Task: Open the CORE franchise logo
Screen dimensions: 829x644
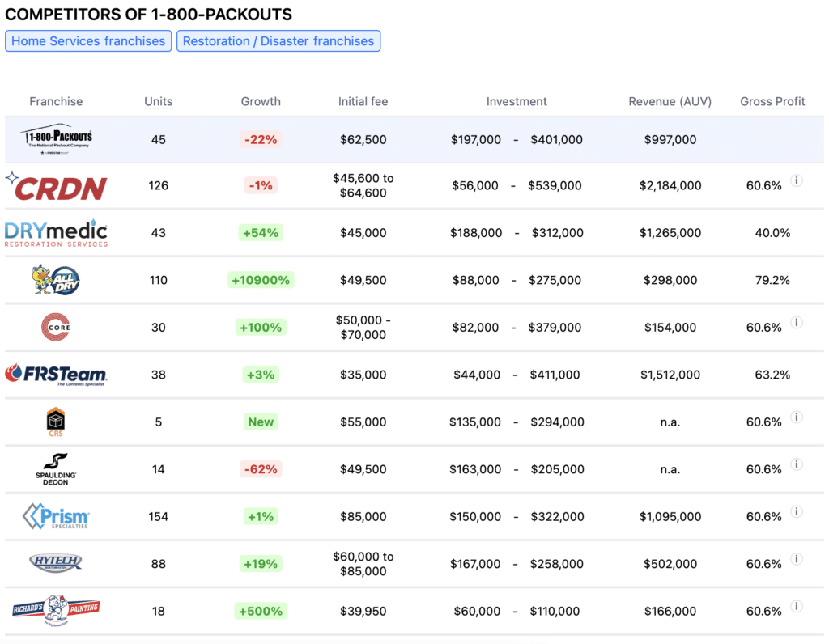Action: point(56,327)
